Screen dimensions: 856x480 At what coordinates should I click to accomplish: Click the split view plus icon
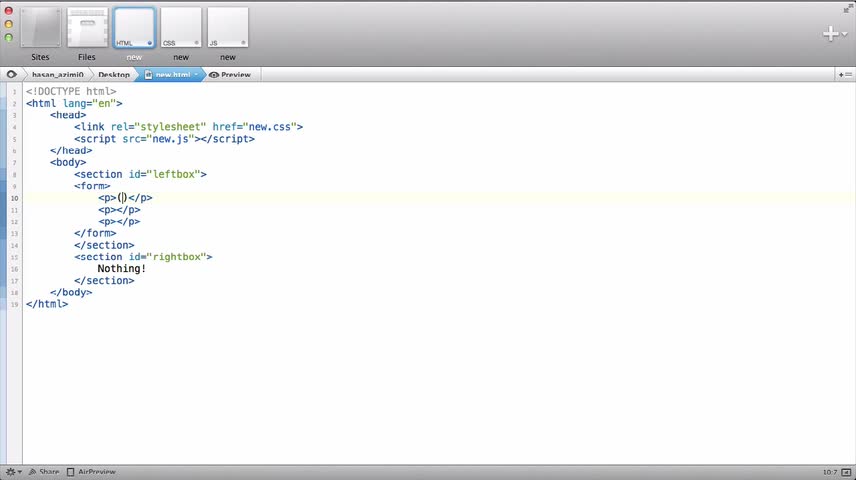pyautogui.click(x=846, y=75)
